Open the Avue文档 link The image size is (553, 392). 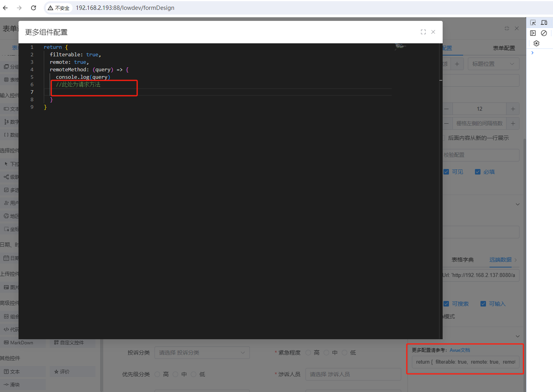460,350
